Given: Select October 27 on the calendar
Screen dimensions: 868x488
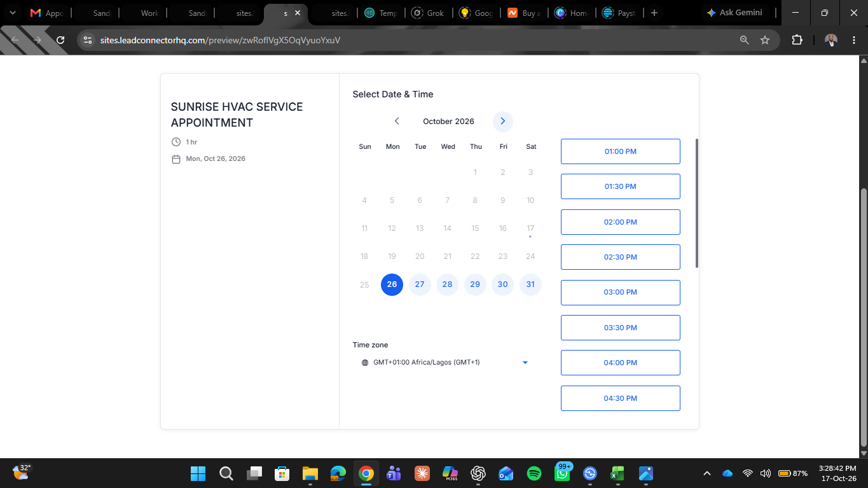Looking at the screenshot, I should 420,284.
